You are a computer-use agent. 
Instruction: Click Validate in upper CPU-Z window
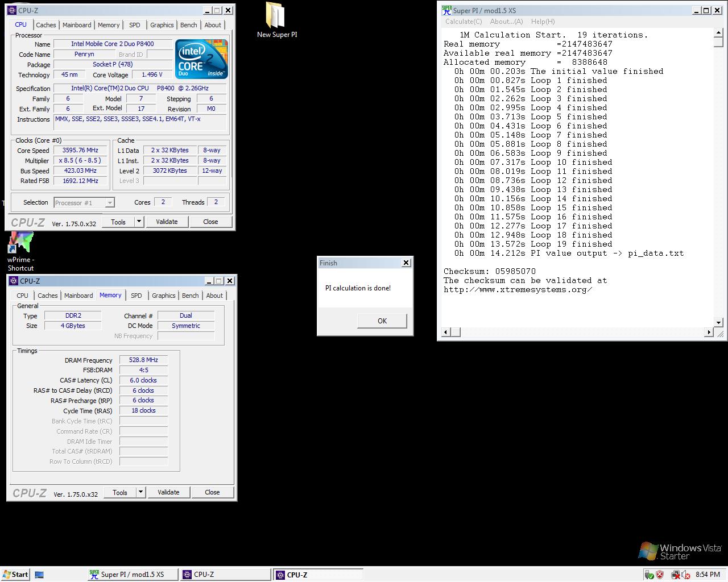pos(167,222)
